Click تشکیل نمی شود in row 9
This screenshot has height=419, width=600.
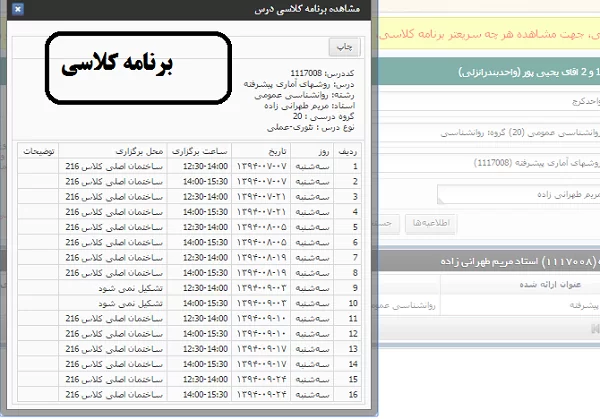pos(130,288)
